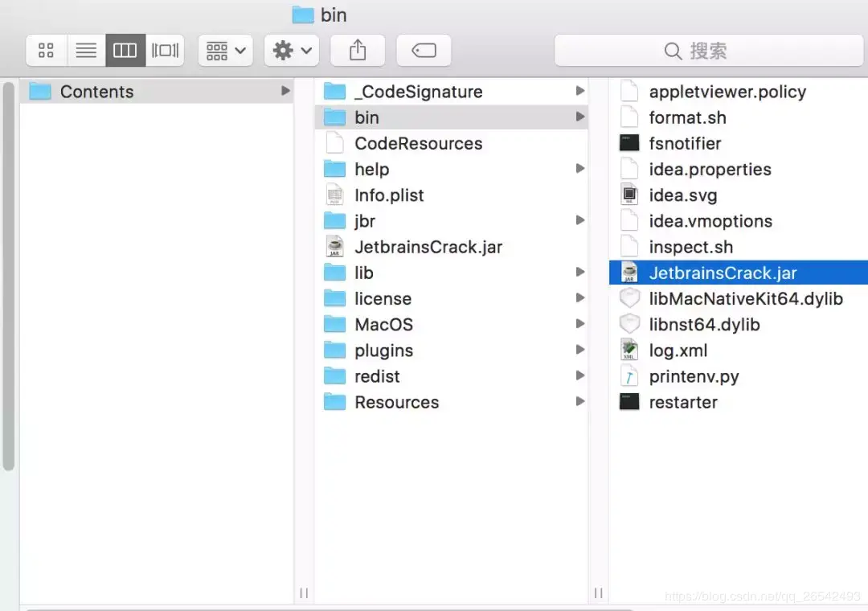Open the _CodeSignature folder
The image size is (868, 611).
pos(451,92)
